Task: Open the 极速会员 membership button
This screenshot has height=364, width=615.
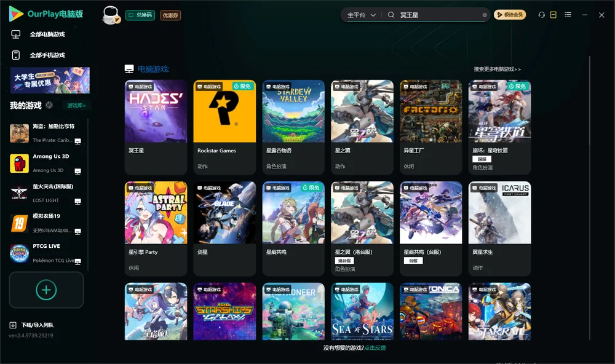Action: [x=510, y=15]
